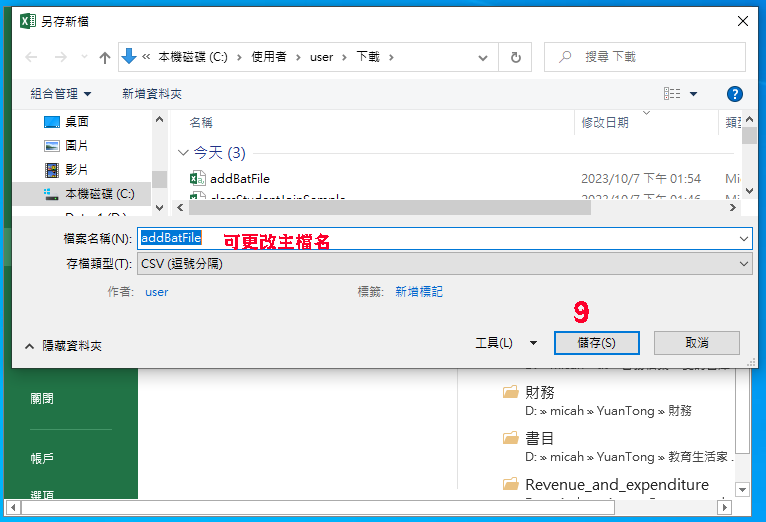This screenshot has width=766, height=522.
Task: Click the navigation pane scroll down arrow
Action: coord(159,208)
